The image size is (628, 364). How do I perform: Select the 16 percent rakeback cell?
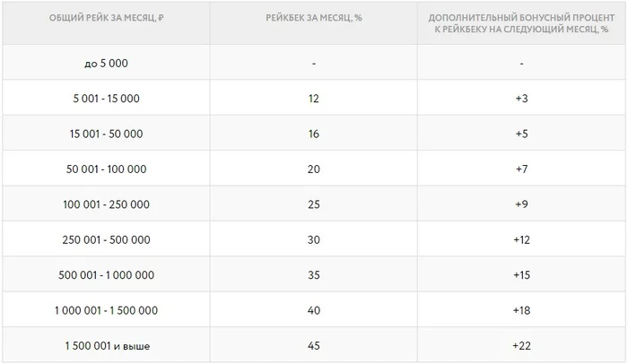[x=313, y=134]
